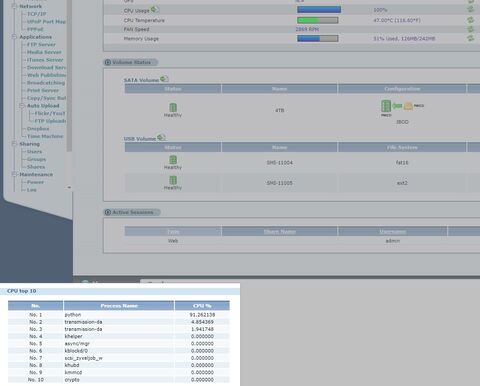This screenshot has width=480, height=386.
Task: Open TCP/IP settings in sidebar
Action: (37, 14)
